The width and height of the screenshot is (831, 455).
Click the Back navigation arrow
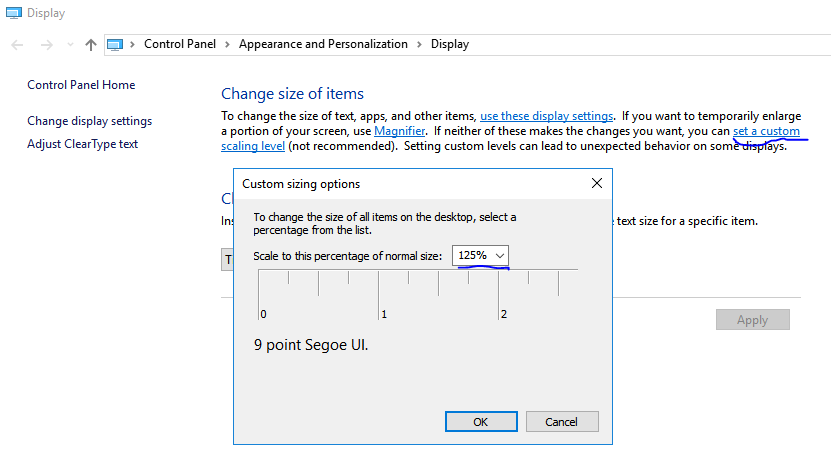pyautogui.click(x=17, y=45)
